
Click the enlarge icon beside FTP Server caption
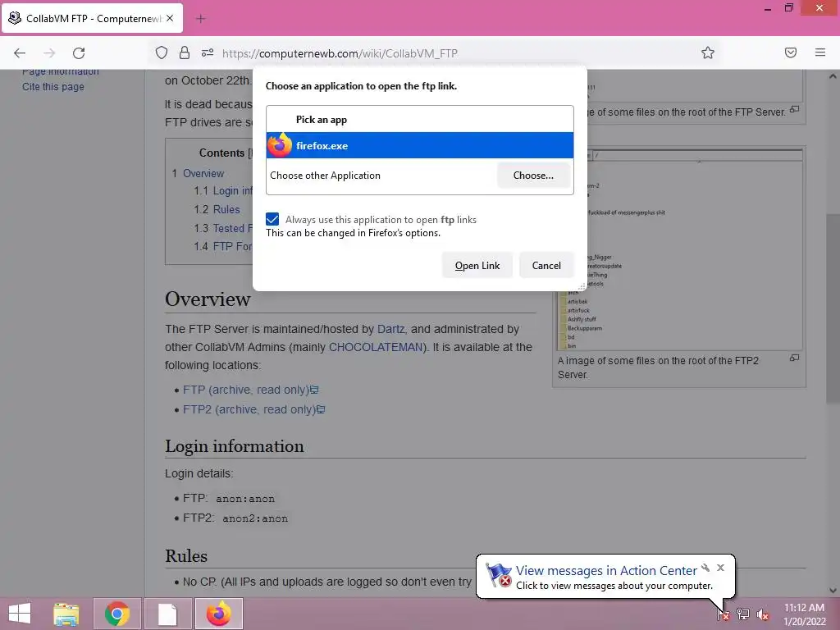click(794, 109)
